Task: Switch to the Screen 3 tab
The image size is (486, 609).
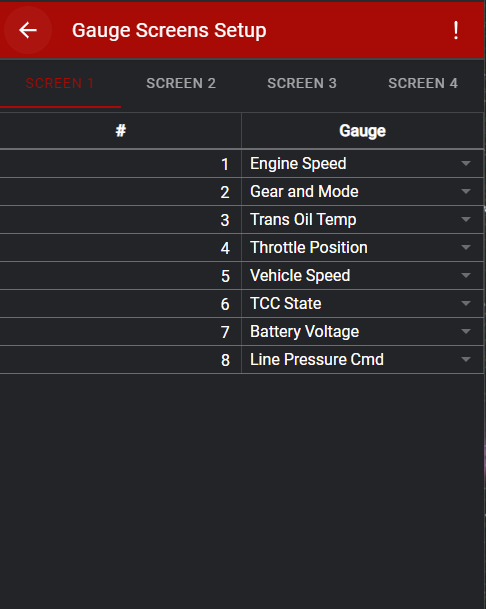Action: pyautogui.click(x=302, y=83)
